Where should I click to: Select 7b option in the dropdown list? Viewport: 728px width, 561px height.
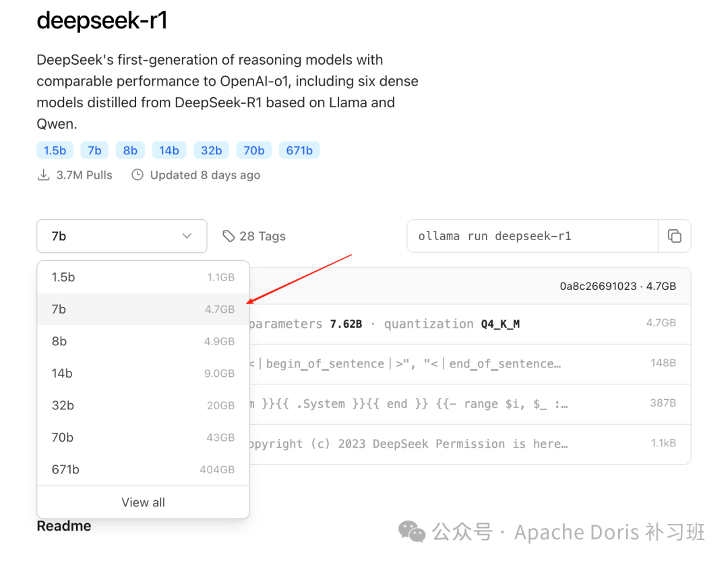point(143,309)
